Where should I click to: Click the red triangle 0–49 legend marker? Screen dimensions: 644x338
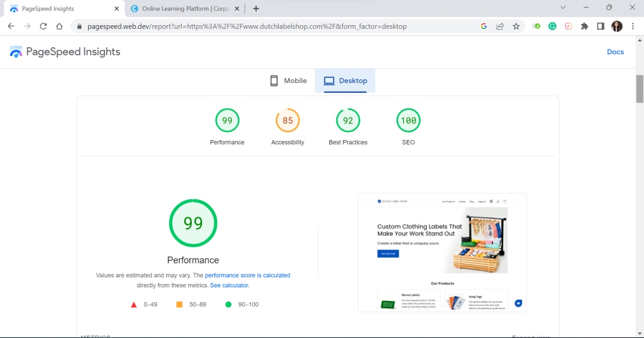tap(133, 304)
